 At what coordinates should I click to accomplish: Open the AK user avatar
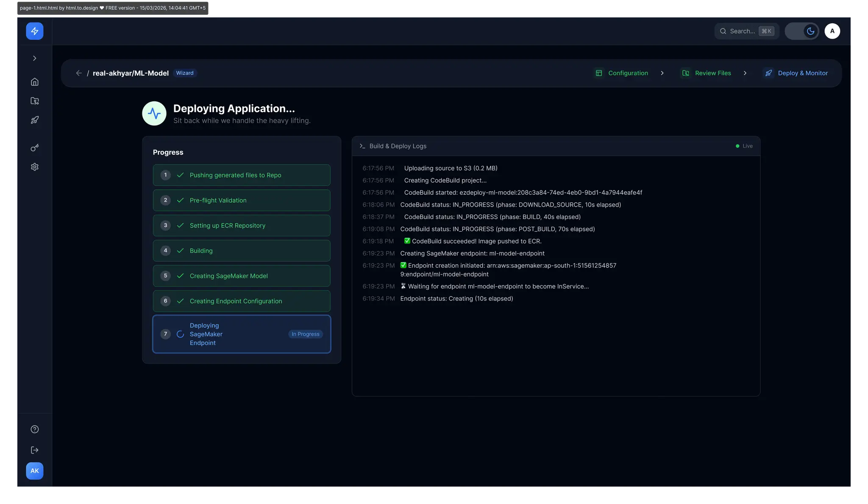click(35, 471)
